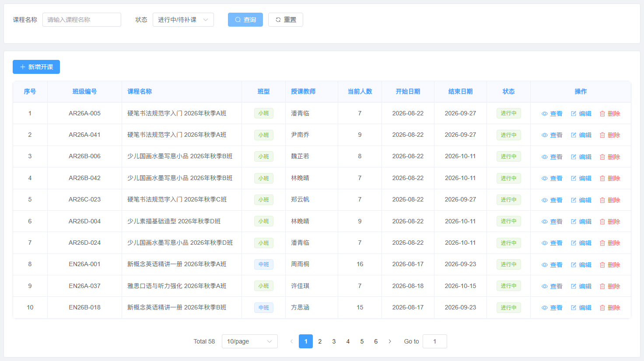Click edit icon for AR26B-006 row
644x361 pixels.
click(574, 157)
